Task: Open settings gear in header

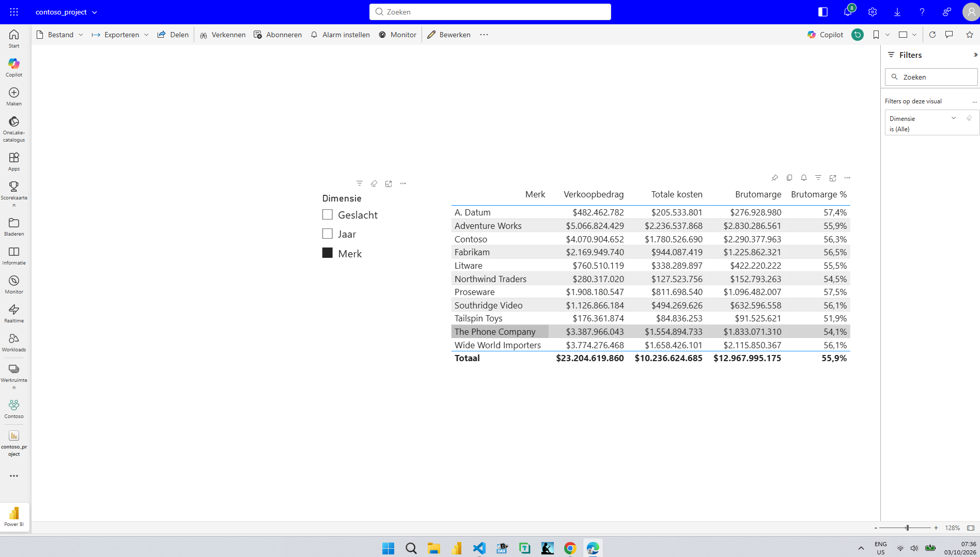Action: pos(873,12)
